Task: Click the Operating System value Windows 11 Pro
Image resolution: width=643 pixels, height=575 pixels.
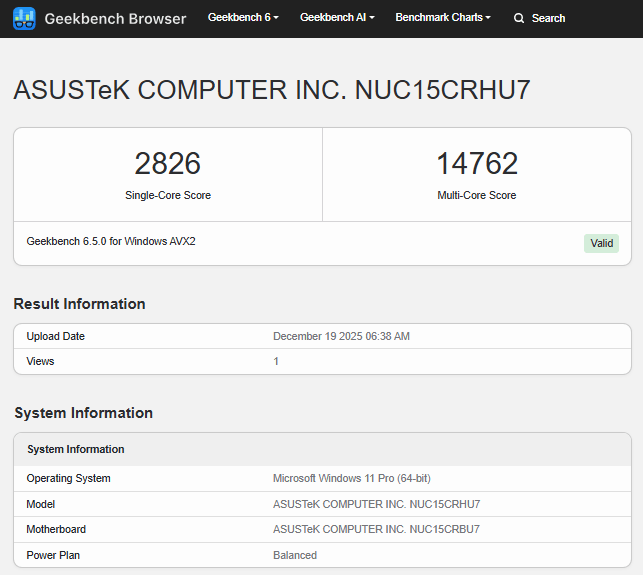Action: 352,478
